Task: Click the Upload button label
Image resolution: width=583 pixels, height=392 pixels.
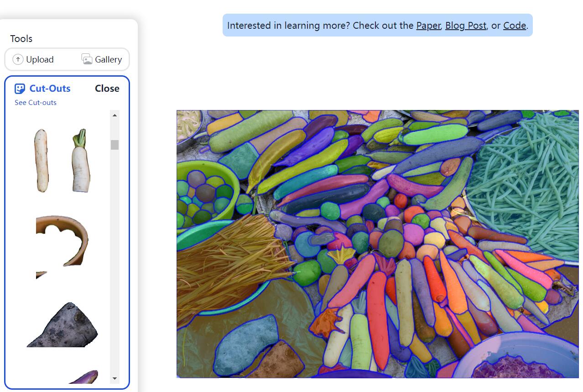Action: 40,59
